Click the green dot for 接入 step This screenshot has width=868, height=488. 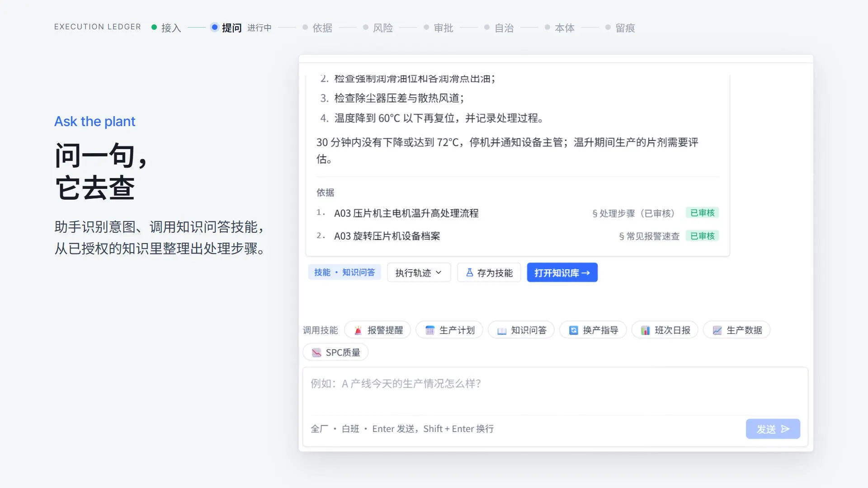pos(154,28)
